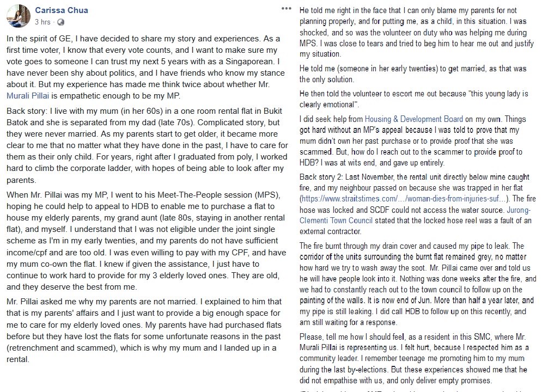
Task: Click the paragraph starting "Back story: I live"
Action: [145, 146]
